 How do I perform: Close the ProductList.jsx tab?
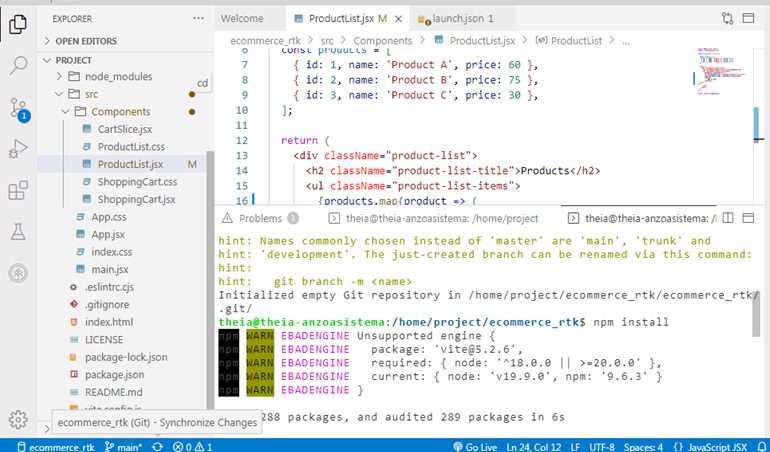click(x=399, y=19)
